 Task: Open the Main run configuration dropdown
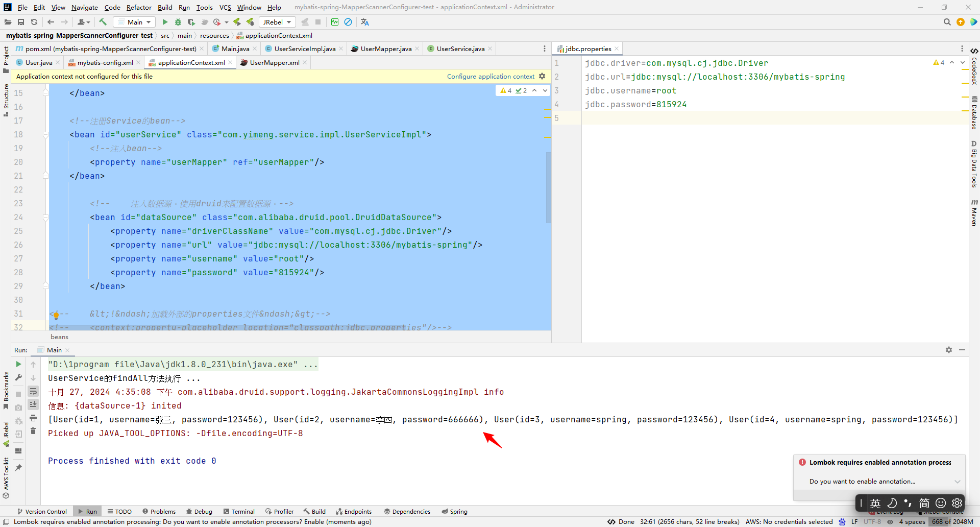click(x=134, y=22)
